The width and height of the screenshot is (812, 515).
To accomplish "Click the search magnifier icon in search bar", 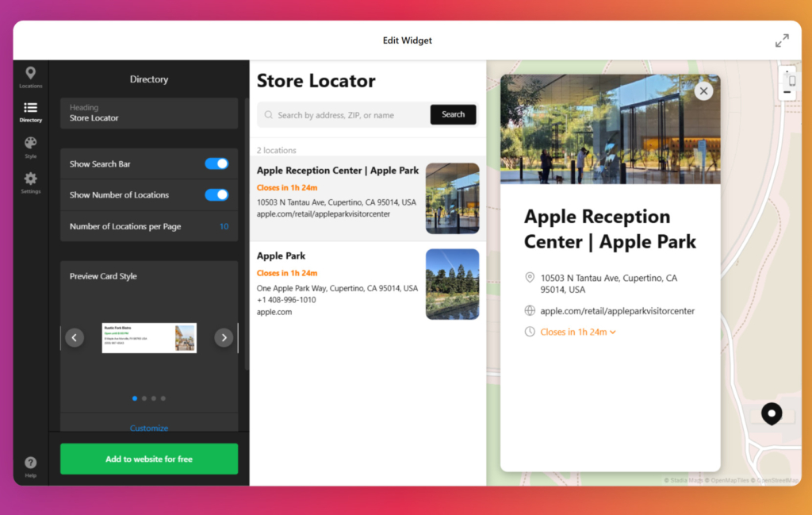I will (x=269, y=114).
